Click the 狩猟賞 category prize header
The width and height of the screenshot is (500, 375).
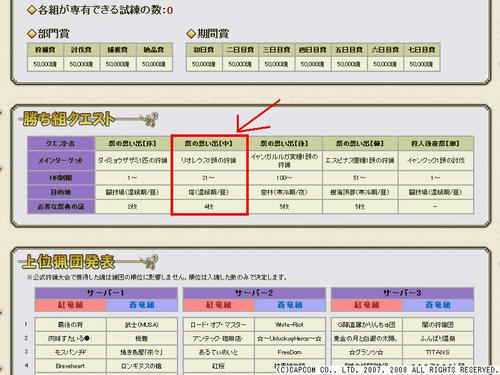pos(45,50)
